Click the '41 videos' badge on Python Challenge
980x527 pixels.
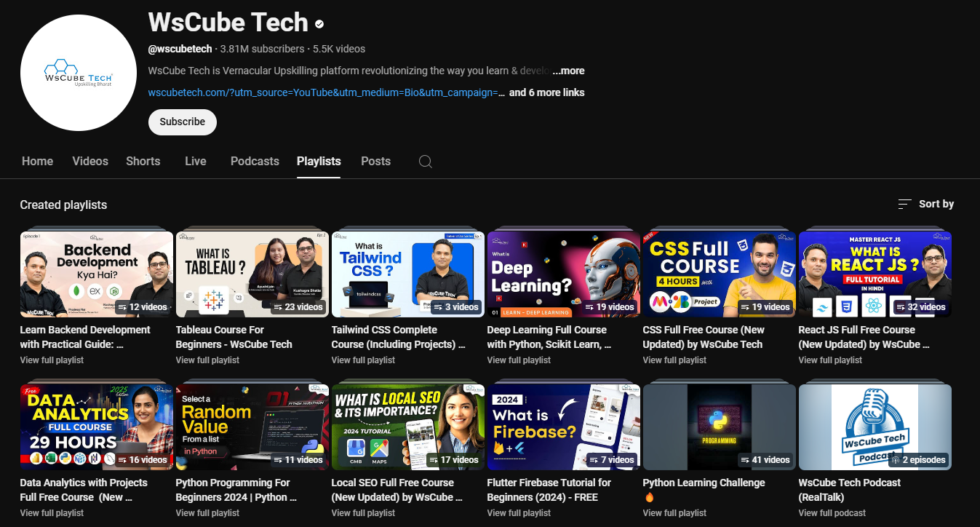(x=765, y=460)
